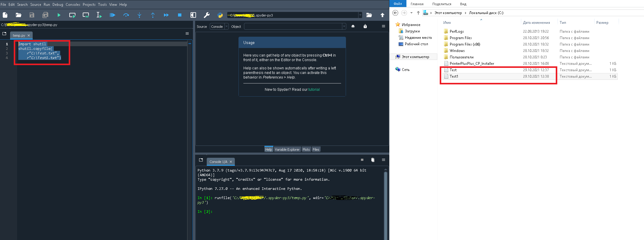Screen dimensions: 644x240
Task: Run current cell icon in toolbar
Action: pos(72,15)
